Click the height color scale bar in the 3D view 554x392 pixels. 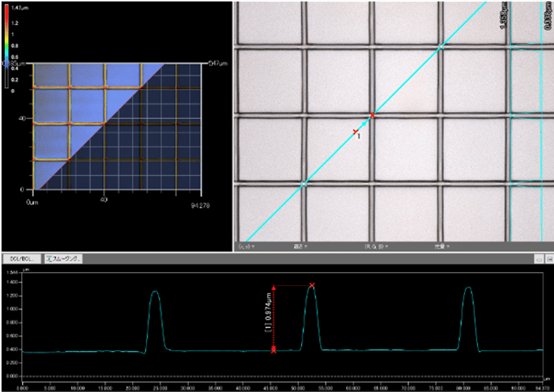pos(7,46)
